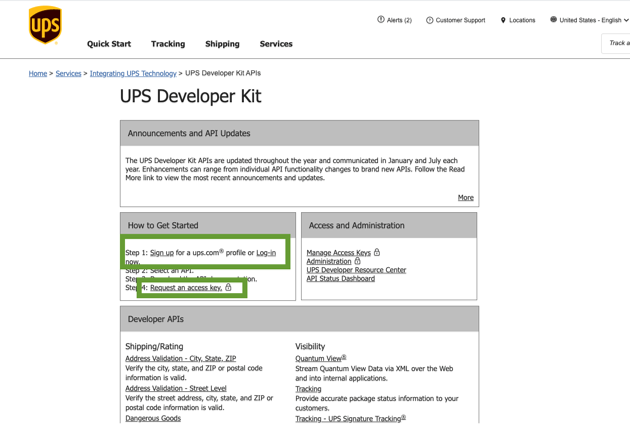This screenshot has height=424, width=630.
Task: Click the Customer Support help icon
Action: [x=430, y=20]
